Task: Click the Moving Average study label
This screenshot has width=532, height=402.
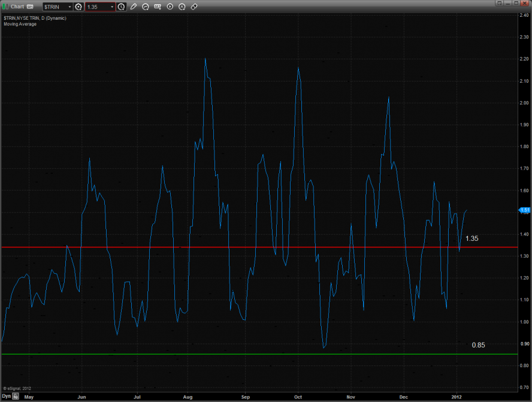Action: pyautogui.click(x=20, y=24)
